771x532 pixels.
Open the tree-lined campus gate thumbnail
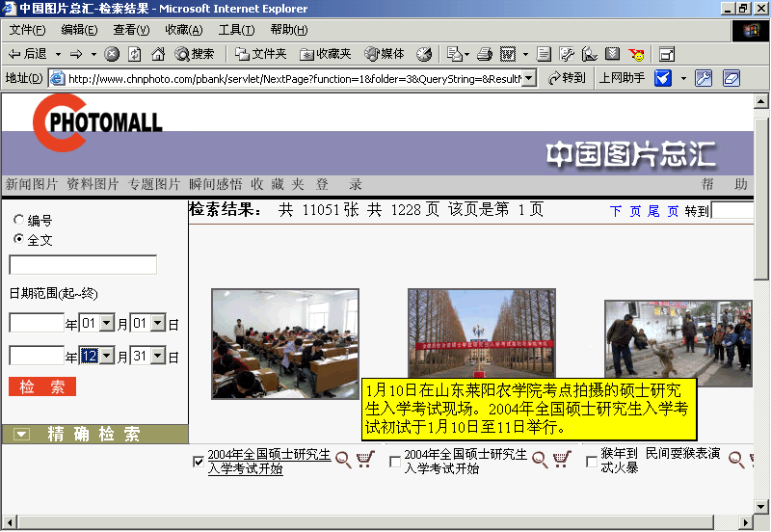(x=482, y=333)
